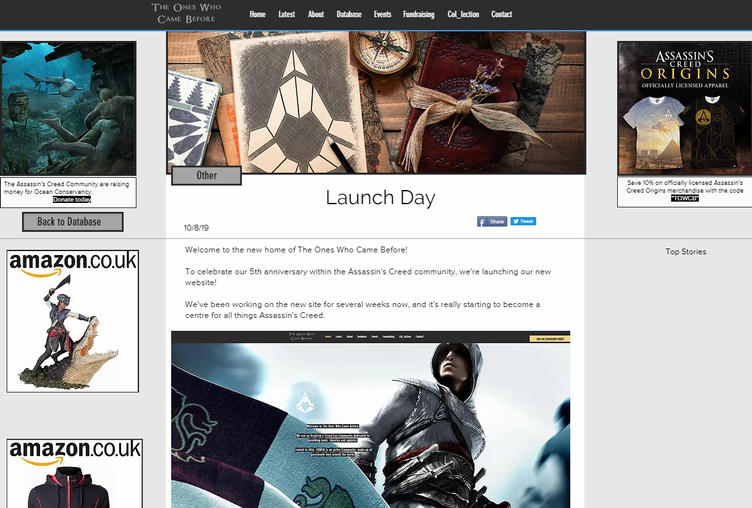This screenshot has height=508, width=752.
Task: Go to the Latest page
Action: tap(286, 14)
